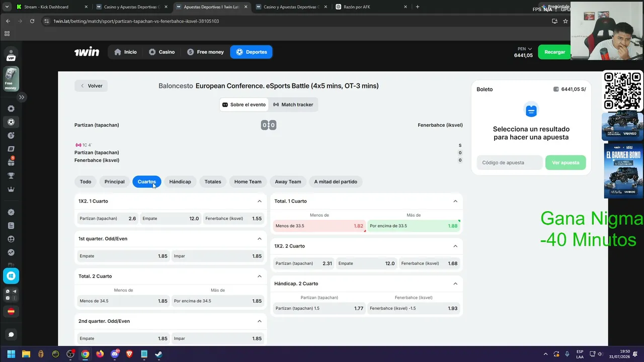Pick Fenerbahce (iksvel) -1.5 handicap at 1.93

(x=414, y=308)
